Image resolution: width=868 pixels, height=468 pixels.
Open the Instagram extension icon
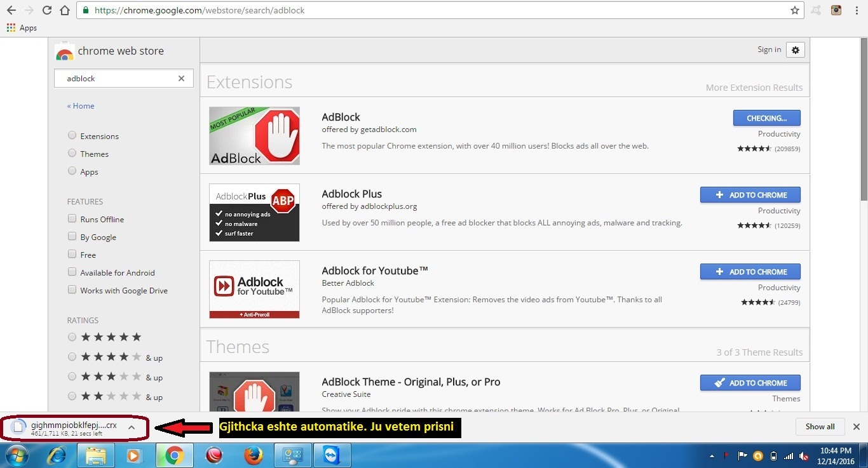pos(837,10)
